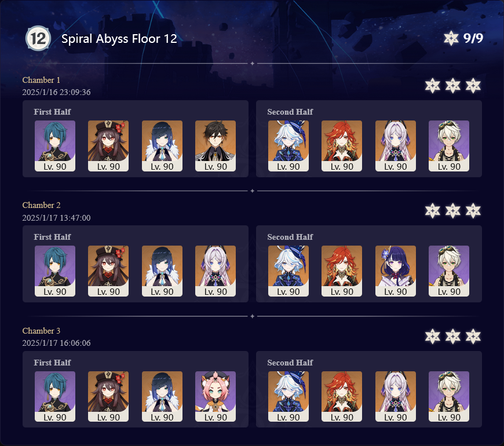The image size is (504, 446).
Task: Click Chamber 3 Second Half label
Action: click(290, 363)
